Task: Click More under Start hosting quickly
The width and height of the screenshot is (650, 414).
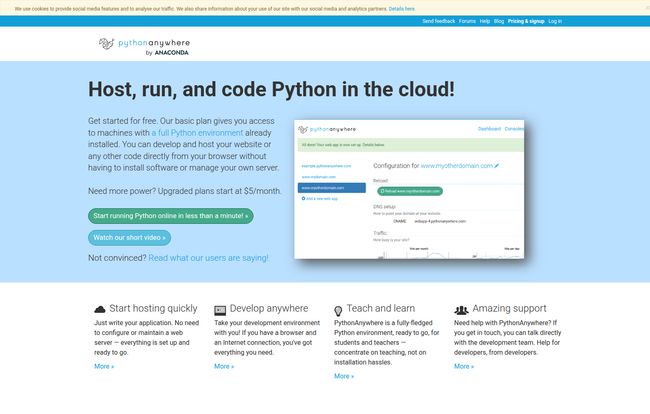Action: 104,366
